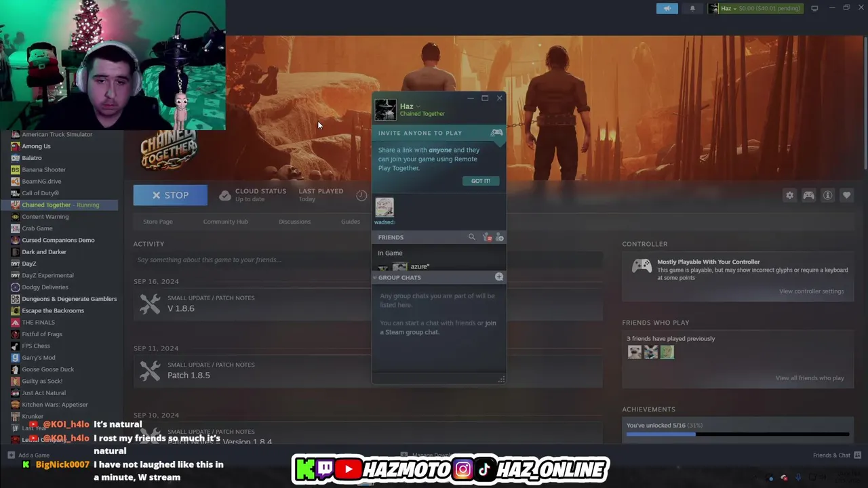Open the Discussions tab
Image resolution: width=868 pixels, height=488 pixels.
294,222
